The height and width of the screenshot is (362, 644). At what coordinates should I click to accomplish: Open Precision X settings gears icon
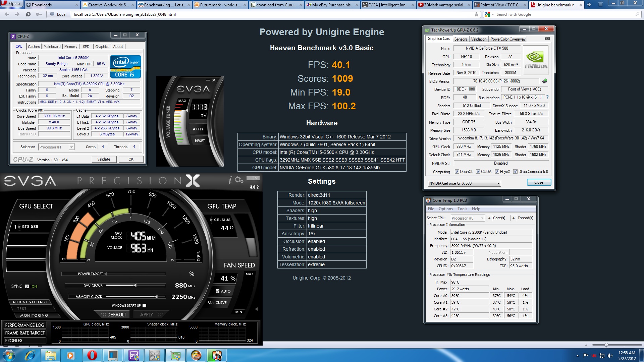pos(239,180)
